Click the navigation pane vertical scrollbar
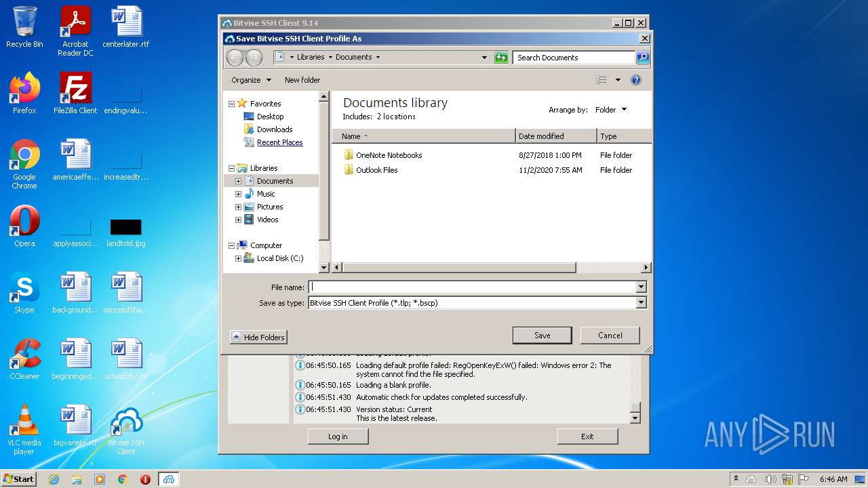This screenshot has height=488, width=868. [323, 171]
